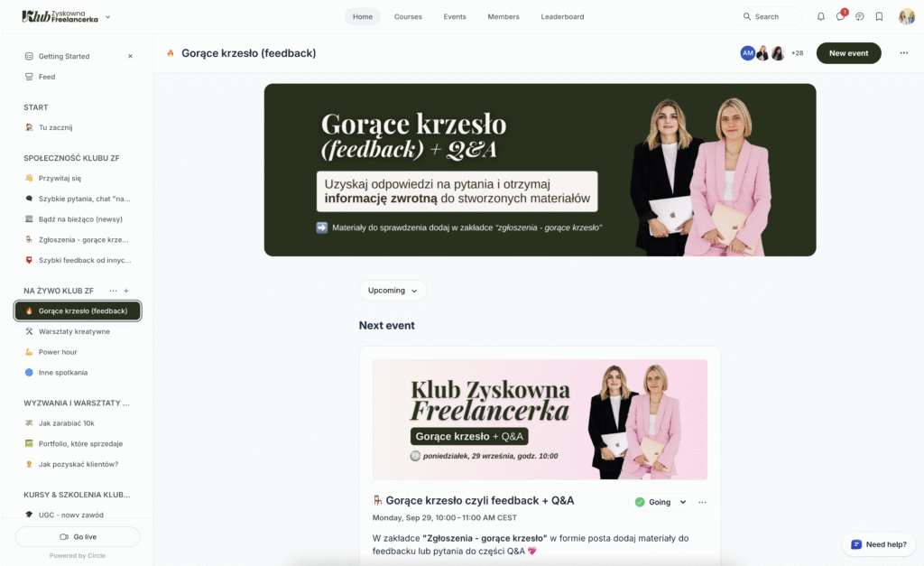
Task: Expand the Upcoming events filter dropdown
Action: [393, 291]
